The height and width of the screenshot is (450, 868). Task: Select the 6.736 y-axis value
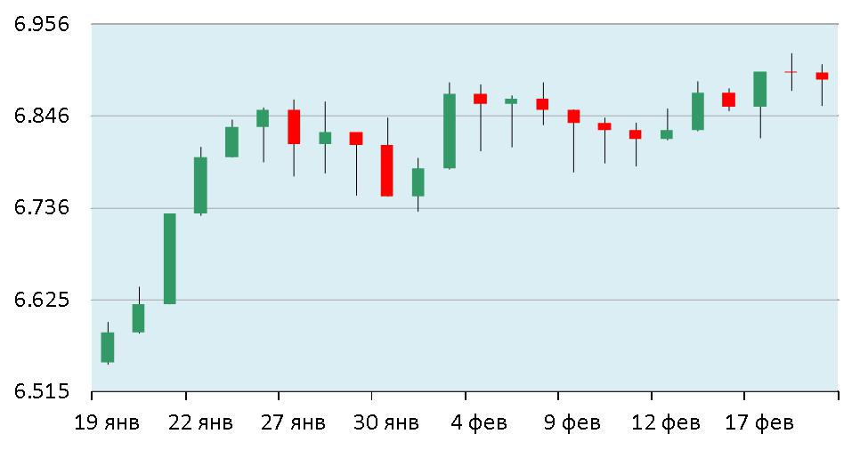coord(44,208)
